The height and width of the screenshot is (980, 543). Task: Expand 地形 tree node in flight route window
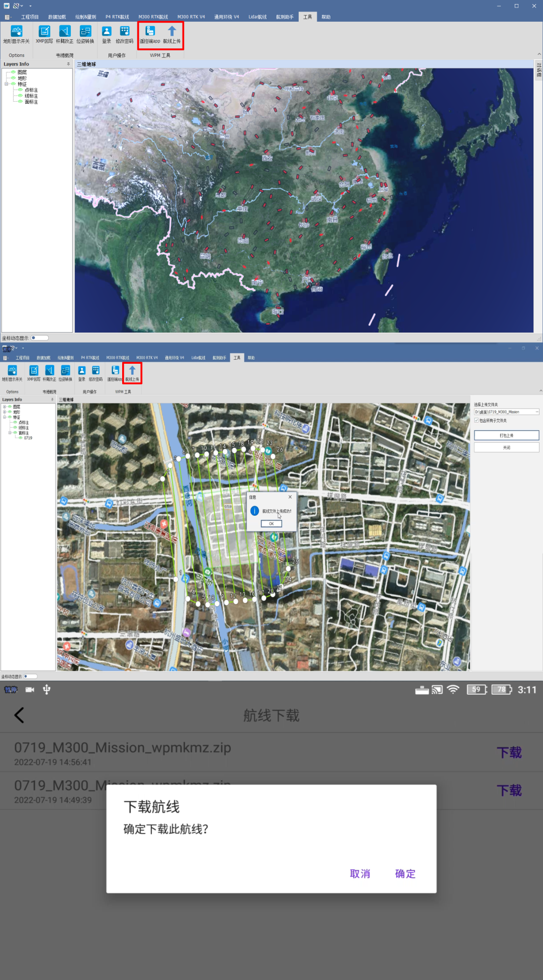(5, 412)
